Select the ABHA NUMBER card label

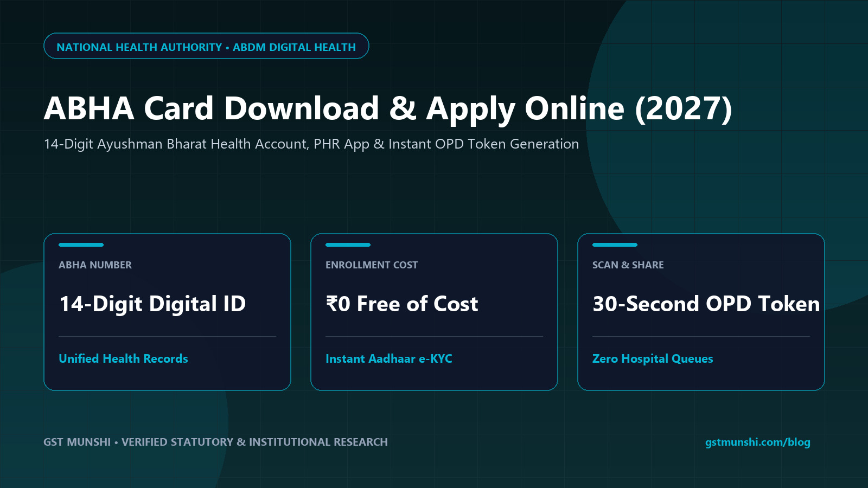[95, 265]
